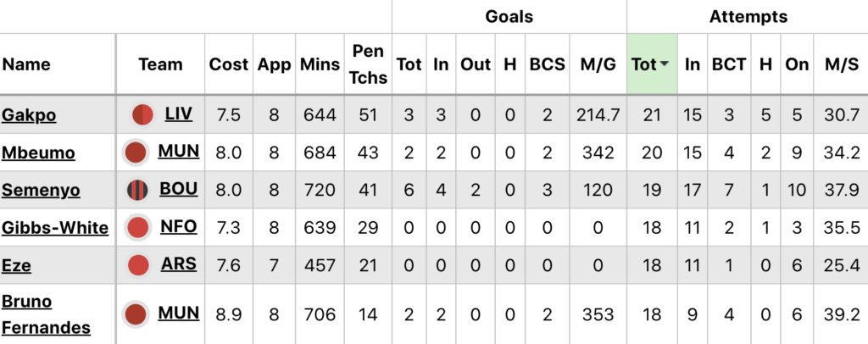868x344 pixels.
Task: Sort by Attempts Tot column dropdown arrow
Action: (x=665, y=64)
